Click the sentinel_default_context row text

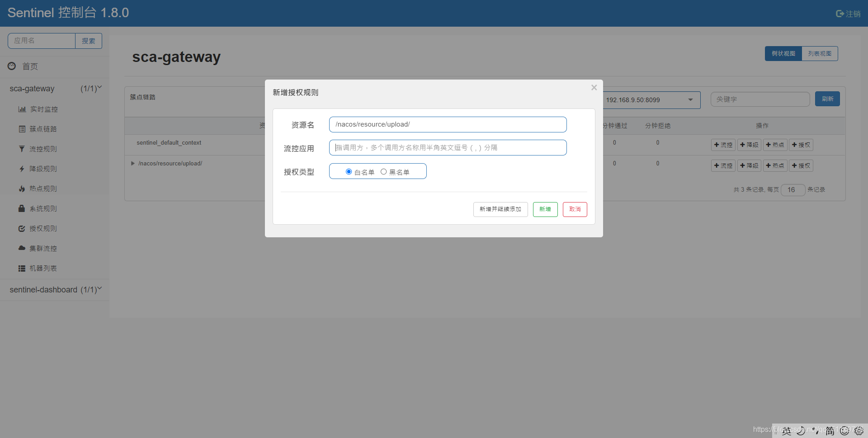click(169, 143)
